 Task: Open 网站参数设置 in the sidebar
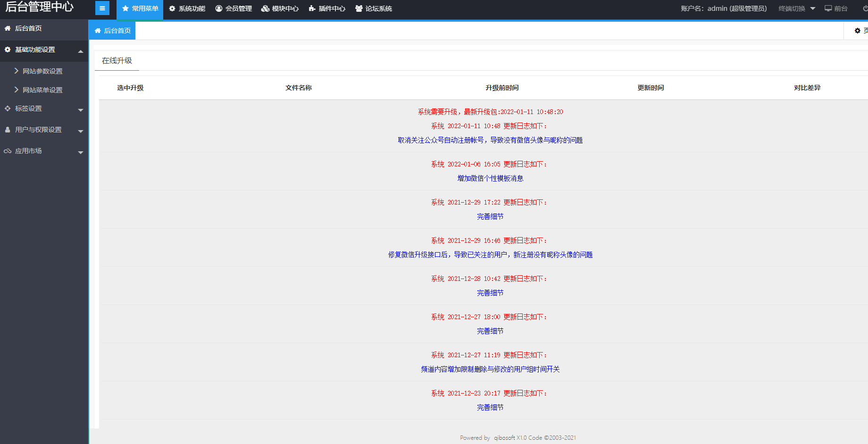[x=42, y=71]
